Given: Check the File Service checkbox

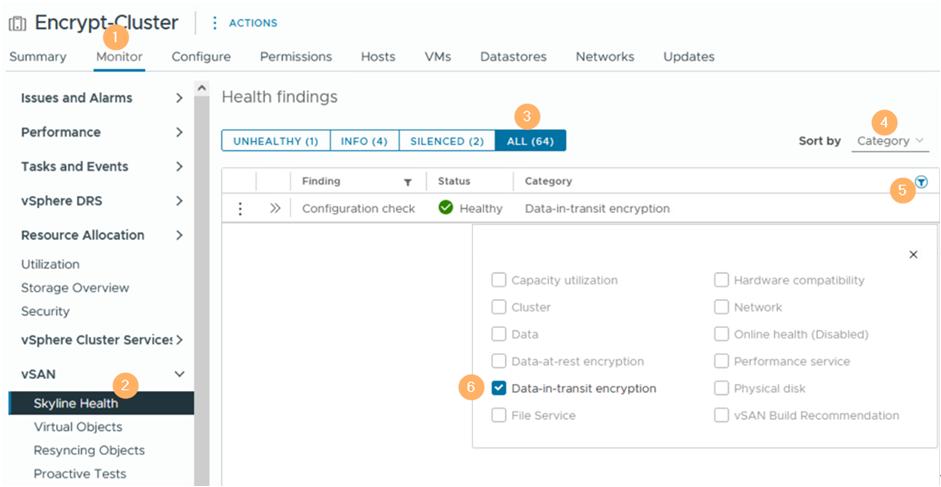Looking at the screenshot, I should (499, 416).
